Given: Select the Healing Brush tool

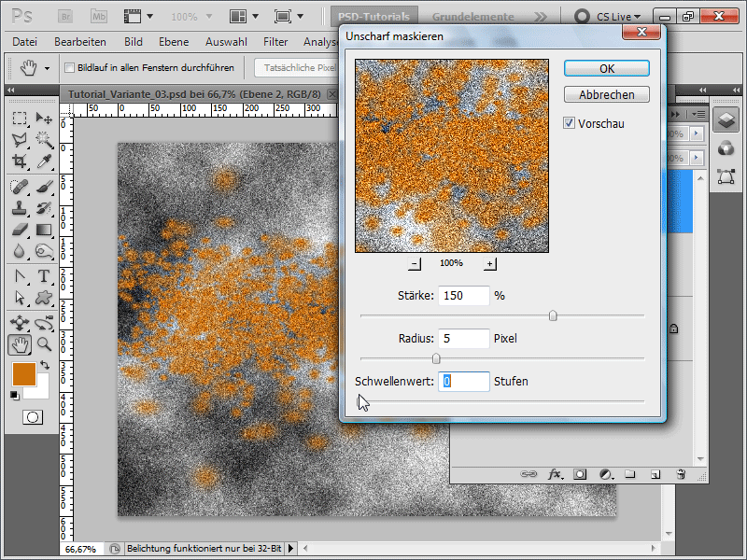Looking at the screenshot, I should coord(19,187).
